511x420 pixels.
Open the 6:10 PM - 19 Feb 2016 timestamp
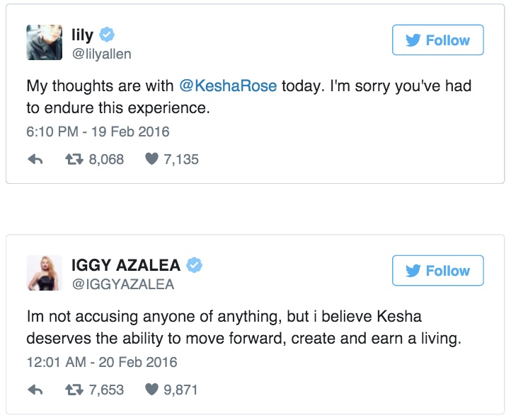click(98, 132)
